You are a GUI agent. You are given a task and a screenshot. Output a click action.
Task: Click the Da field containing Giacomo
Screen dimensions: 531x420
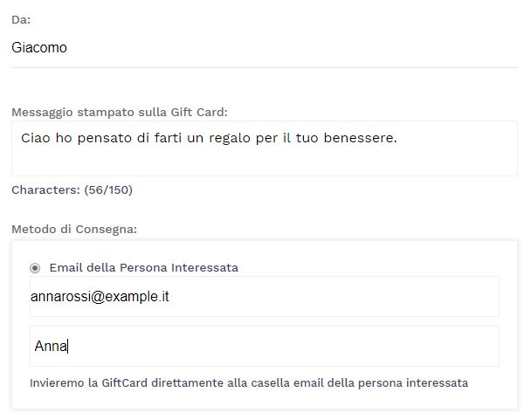(x=262, y=48)
